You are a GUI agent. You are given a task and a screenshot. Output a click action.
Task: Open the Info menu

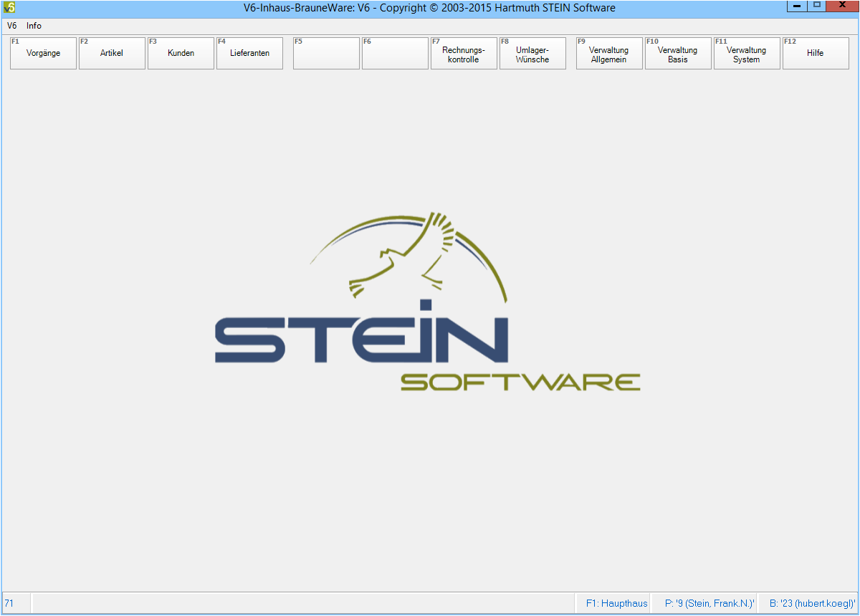click(x=34, y=26)
